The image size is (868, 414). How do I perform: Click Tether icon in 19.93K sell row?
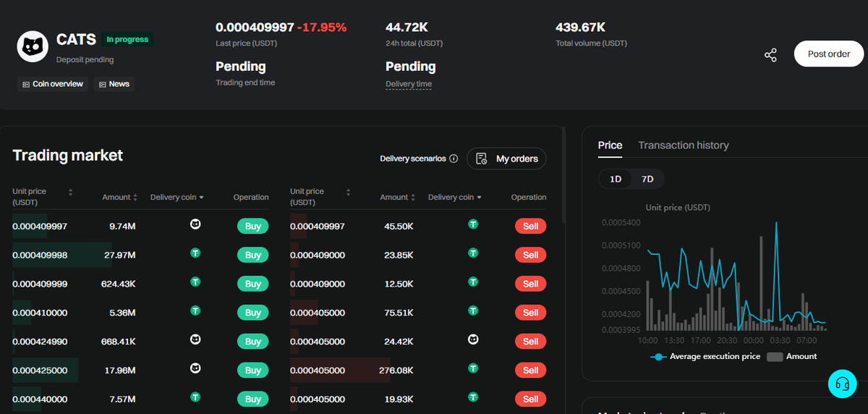(473, 397)
